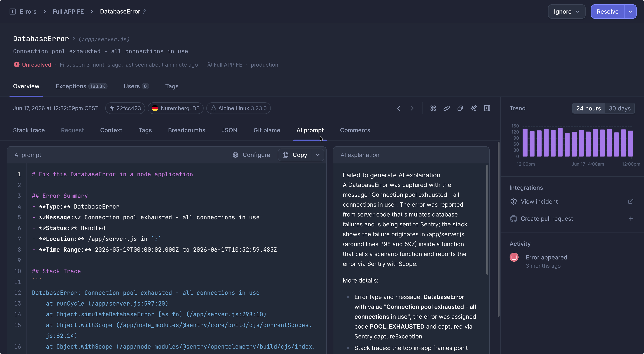This screenshot has width=644, height=354.
Task: Click the 183.3K exceptions count badge
Action: tap(98, 86)
